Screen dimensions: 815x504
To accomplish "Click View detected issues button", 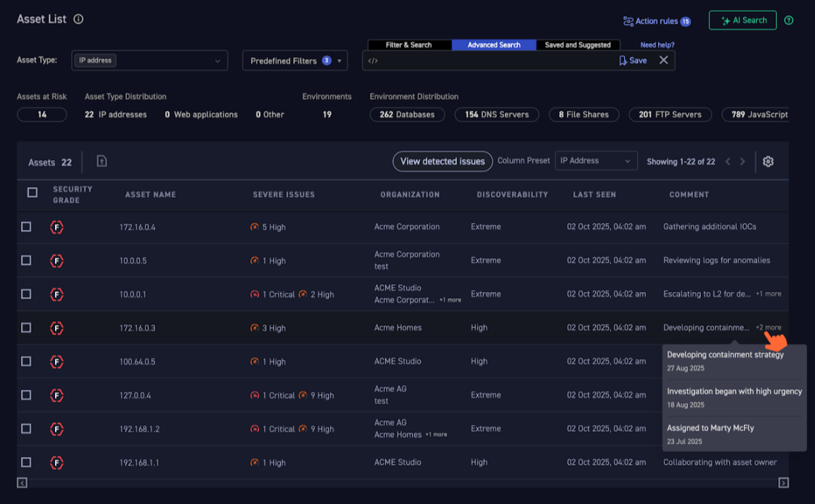I will (442, 161).
